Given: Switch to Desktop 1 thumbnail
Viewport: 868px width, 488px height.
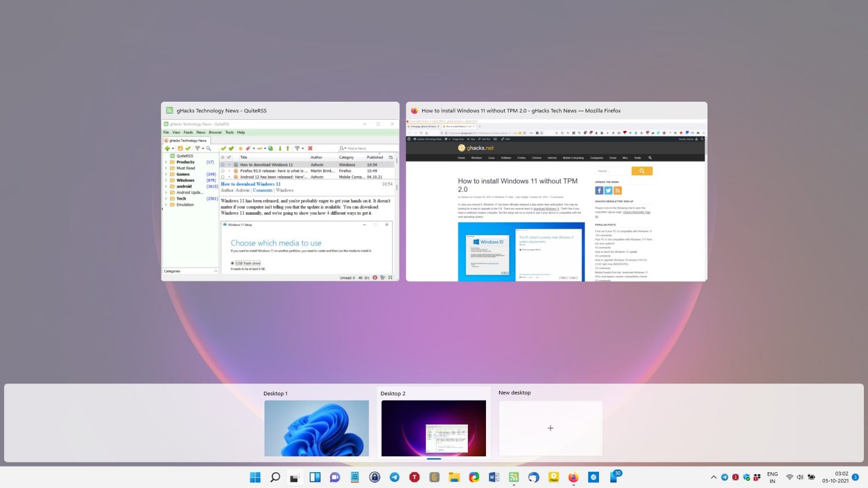Looking at the screenshot, I should point(316,428).
